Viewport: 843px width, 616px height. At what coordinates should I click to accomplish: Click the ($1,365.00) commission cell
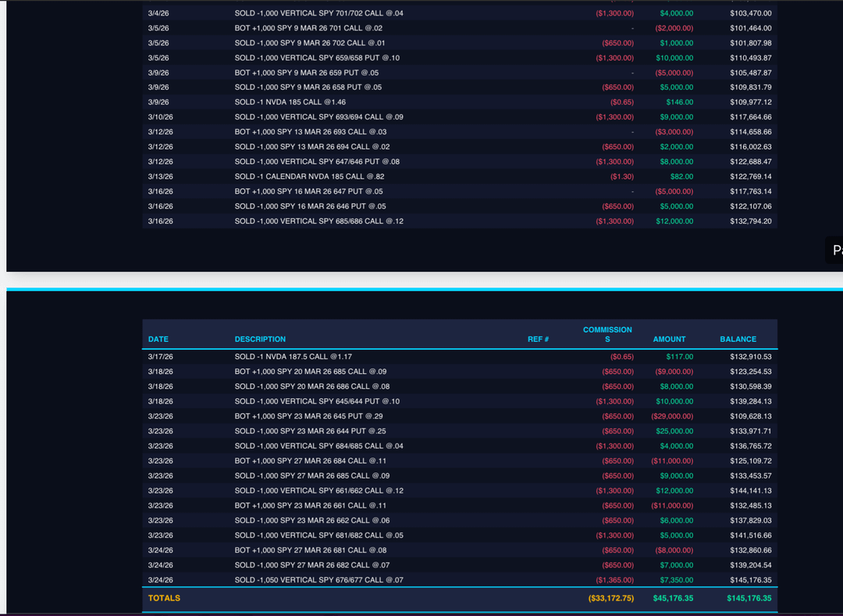tap(617, 580)
